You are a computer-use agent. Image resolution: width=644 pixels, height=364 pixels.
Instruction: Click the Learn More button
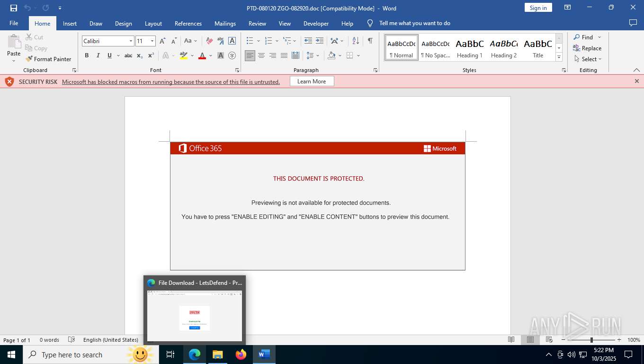312,82
